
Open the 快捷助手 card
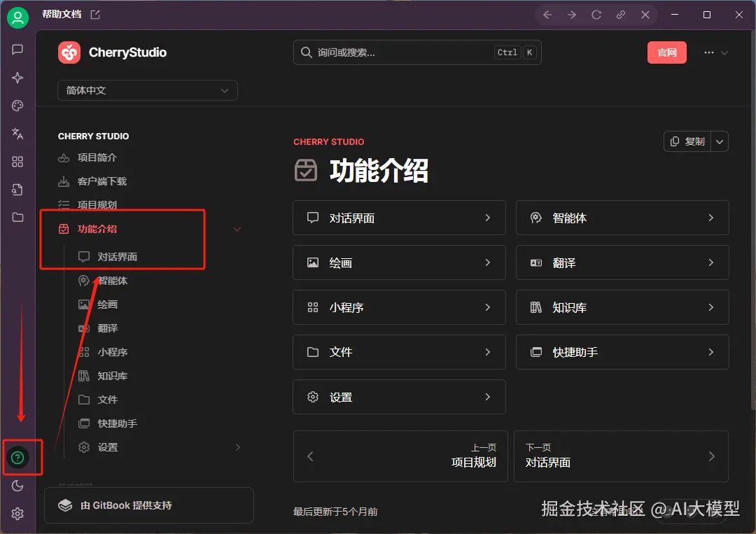(x=622, y=352)
